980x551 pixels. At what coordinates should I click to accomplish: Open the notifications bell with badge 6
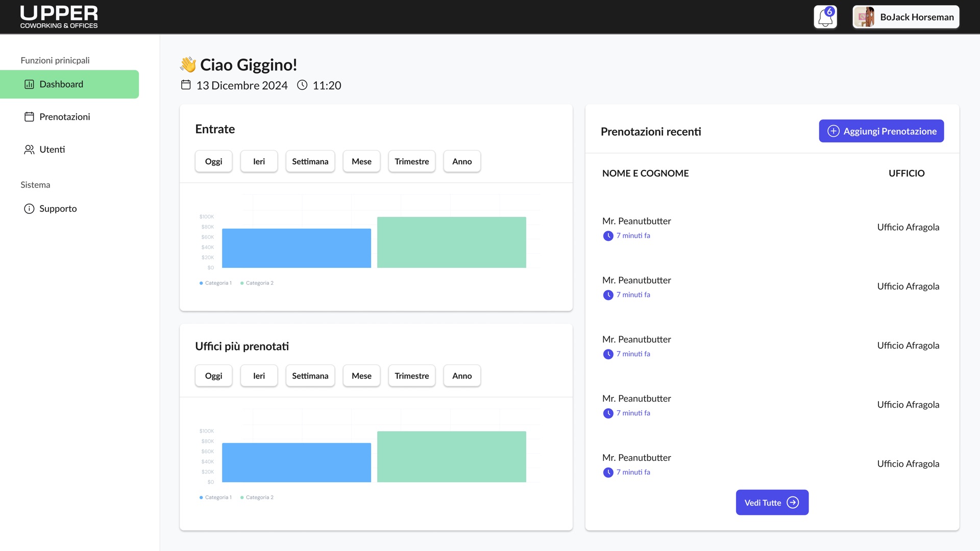(825, 17)
